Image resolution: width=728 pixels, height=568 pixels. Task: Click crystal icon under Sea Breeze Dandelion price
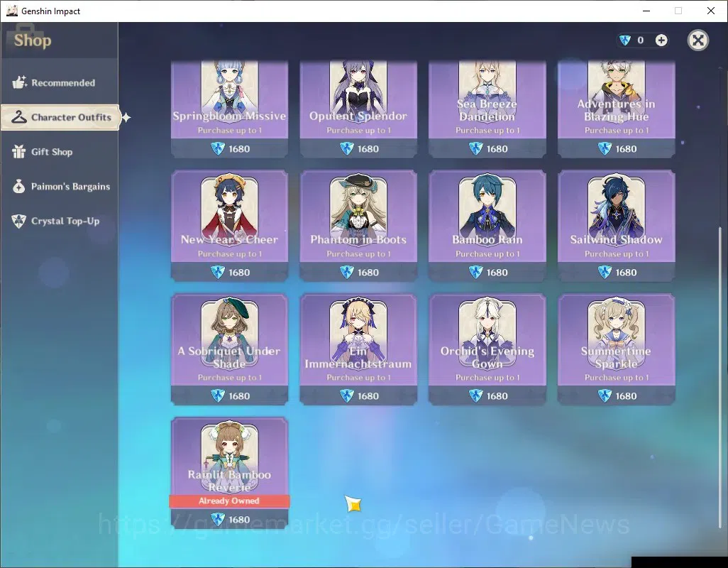point(476,148)
